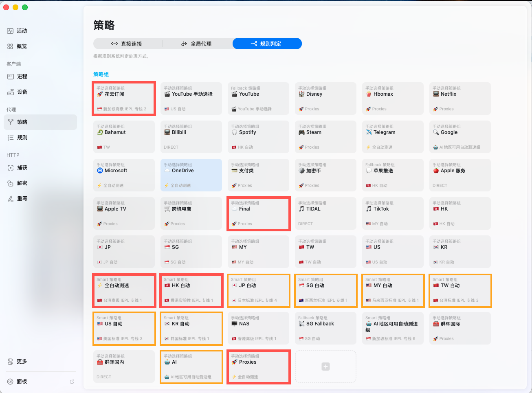Open the Smart TW 自动 policy group

click(x=460, y=290)
